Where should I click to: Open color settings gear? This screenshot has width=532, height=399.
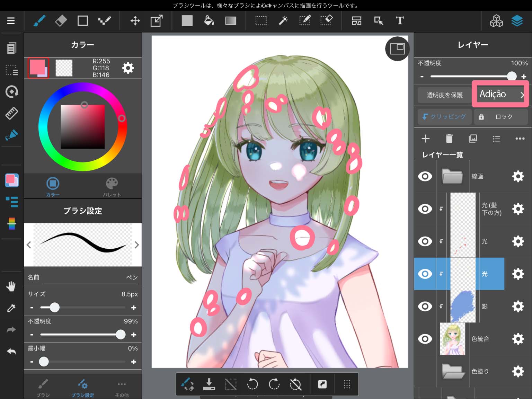point(128,68)
